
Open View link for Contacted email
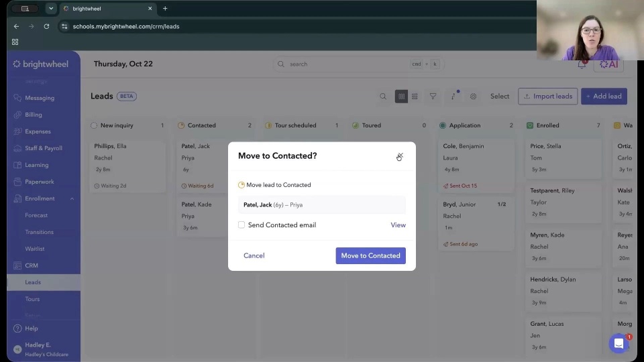398,225
